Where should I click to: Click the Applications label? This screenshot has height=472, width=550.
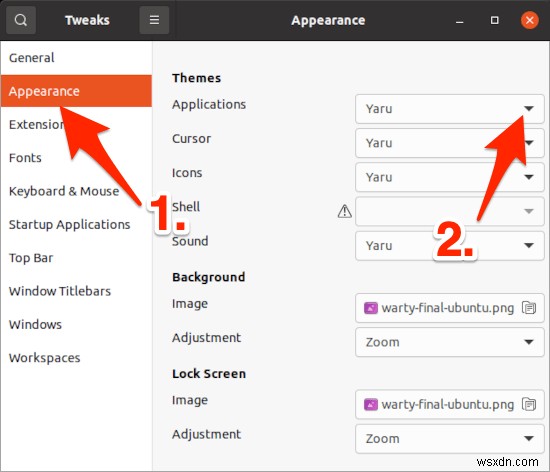[x=209, y=104]
